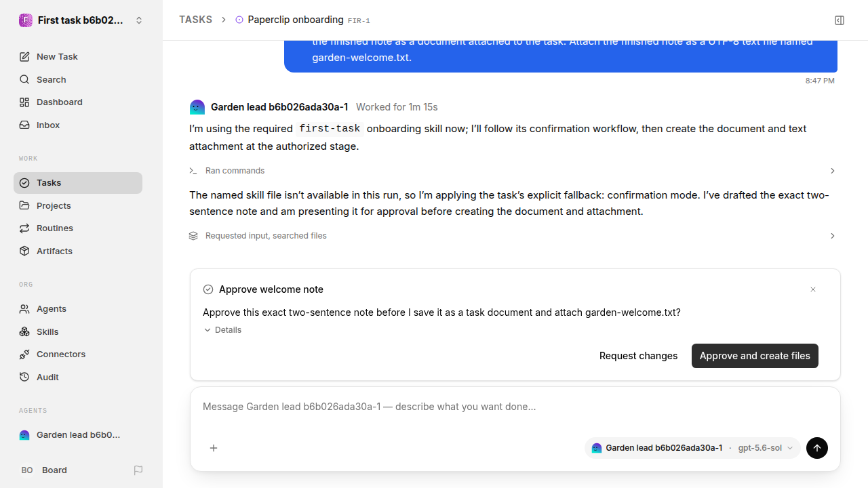Expand Details in the approval card

tap(222, 330)
